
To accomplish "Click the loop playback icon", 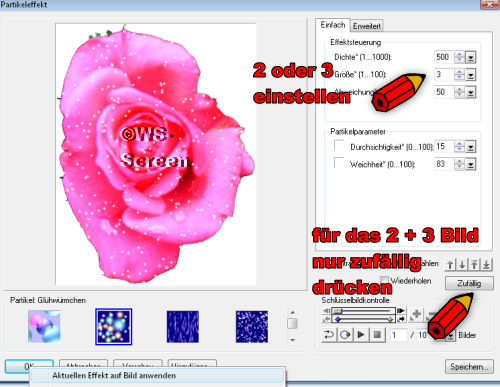I will coord(329,334).
